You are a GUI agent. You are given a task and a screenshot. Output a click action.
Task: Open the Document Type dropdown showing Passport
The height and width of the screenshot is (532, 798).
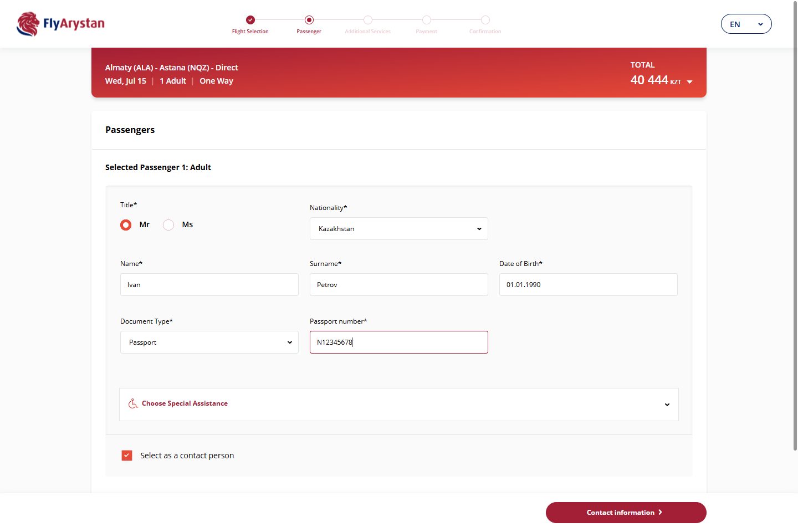[209, 342]
